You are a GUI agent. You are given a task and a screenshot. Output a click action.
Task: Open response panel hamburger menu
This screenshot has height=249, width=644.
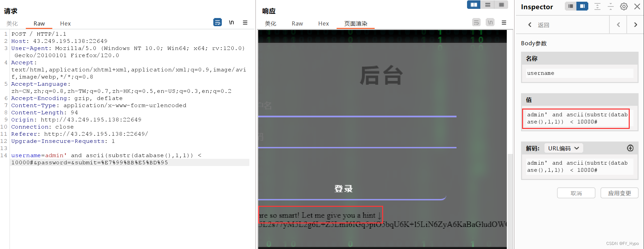click(504, 22)
